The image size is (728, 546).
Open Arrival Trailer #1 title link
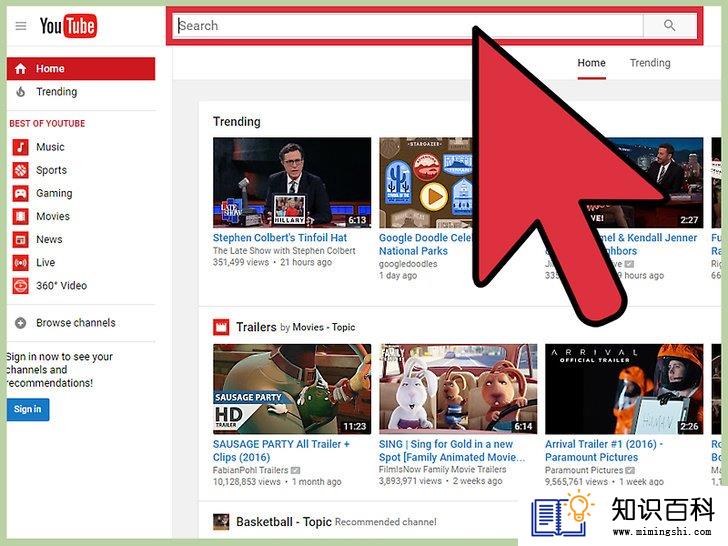(x=604, y=451)
